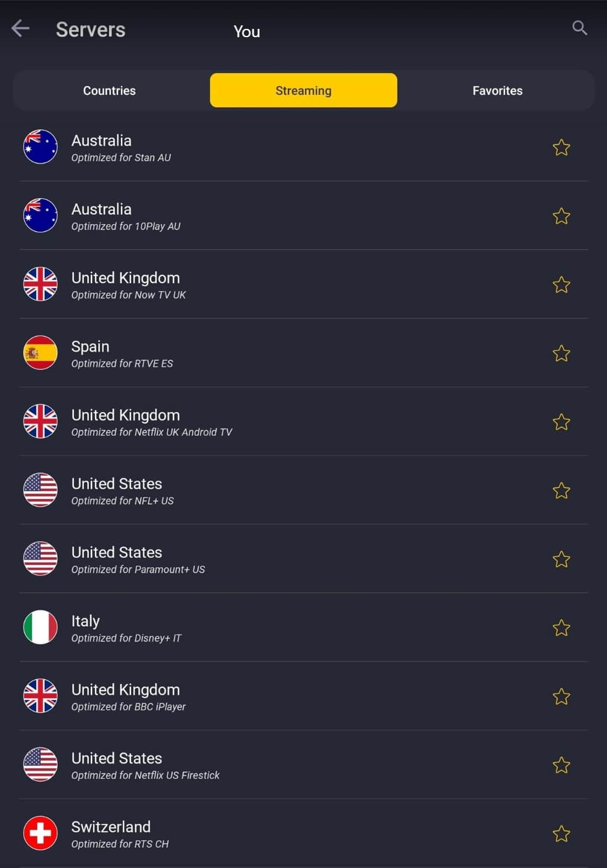Viewport: 607px width, 868px height.
Task: Toggle favorite star for Now TV UK
Action: [561, 285]
